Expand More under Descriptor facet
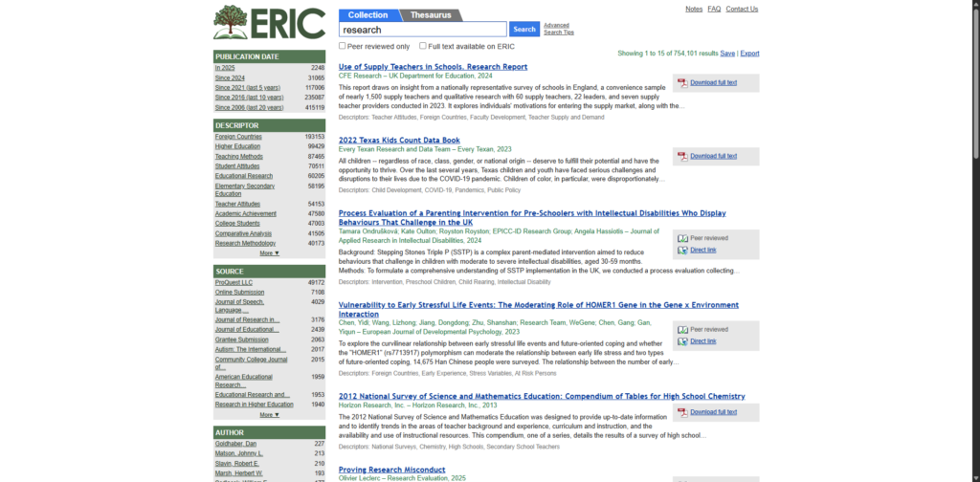 tap(269, 253)
